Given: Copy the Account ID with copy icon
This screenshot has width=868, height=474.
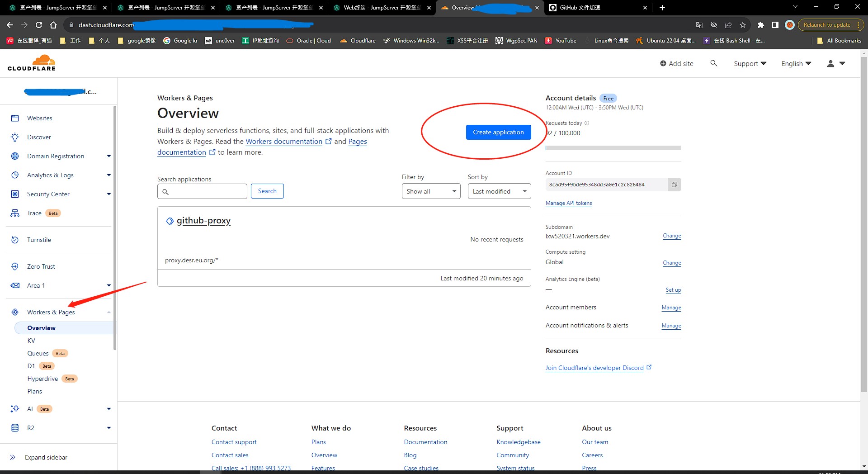Looking at the screenshot, I should 674,185.
